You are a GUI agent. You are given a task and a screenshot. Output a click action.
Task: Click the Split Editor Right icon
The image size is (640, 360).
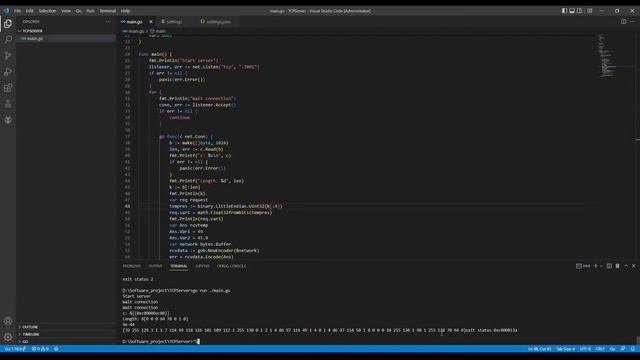coord(624,22)
